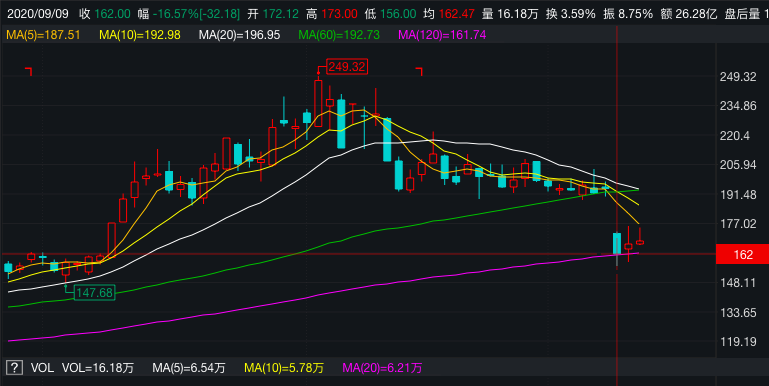Select the MA(5)=187.51 indicator label
This screenshot has width=769, height=386.
pos(43,35)
